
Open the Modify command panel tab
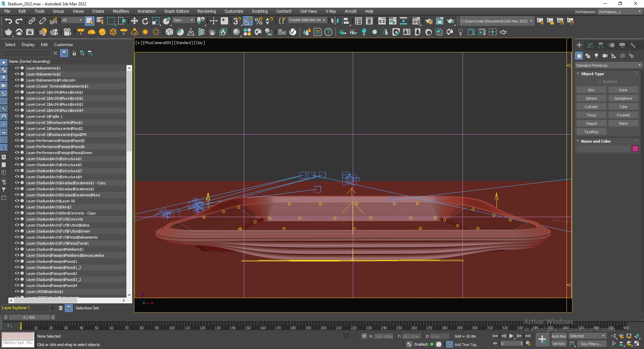(590, 45)
